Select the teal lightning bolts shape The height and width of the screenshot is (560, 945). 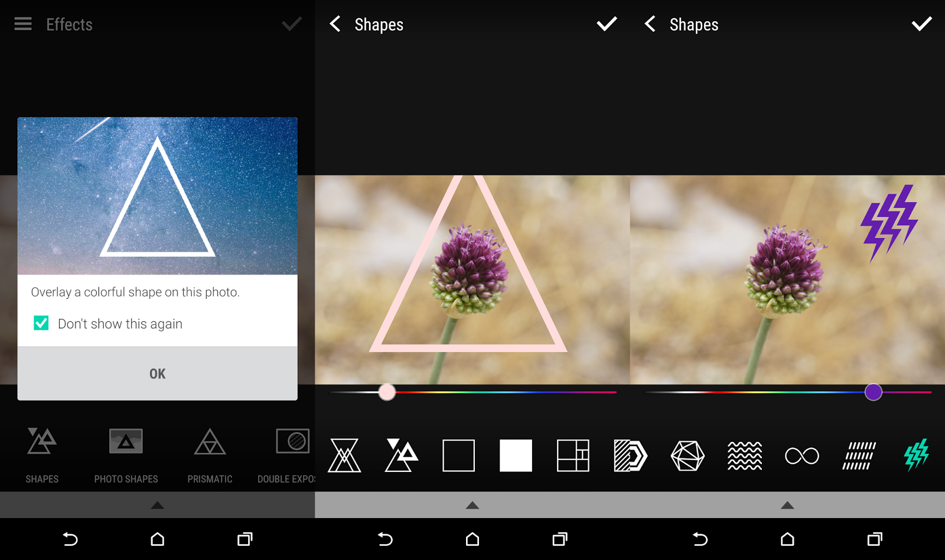coord(917,455)
